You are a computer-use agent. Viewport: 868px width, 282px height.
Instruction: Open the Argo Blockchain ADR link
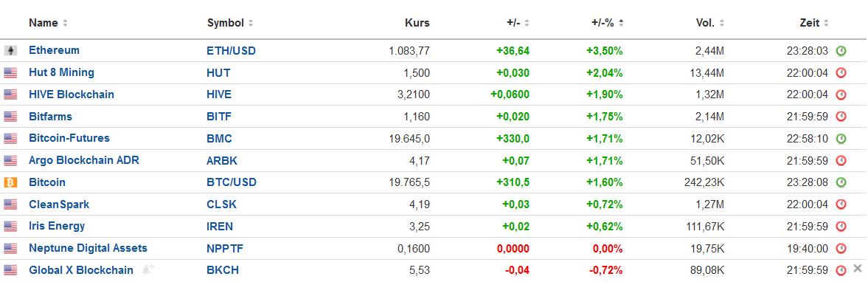point(84,160)
